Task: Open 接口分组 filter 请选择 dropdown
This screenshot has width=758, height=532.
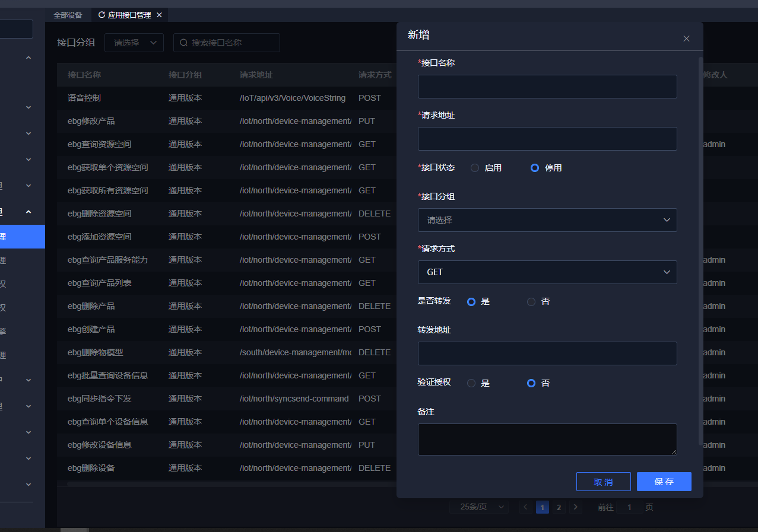Action: tap(134, 43)
